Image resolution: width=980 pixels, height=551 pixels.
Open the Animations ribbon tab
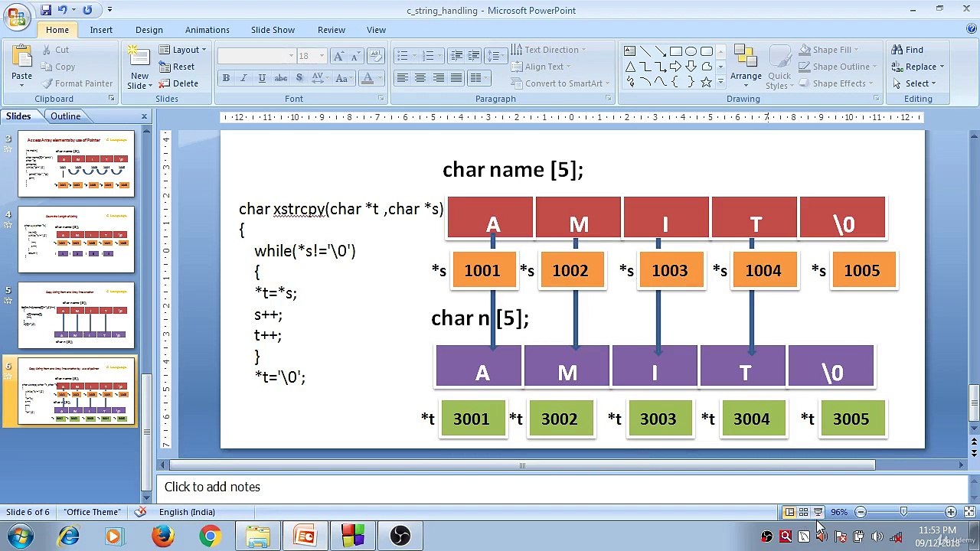[207, 30]
